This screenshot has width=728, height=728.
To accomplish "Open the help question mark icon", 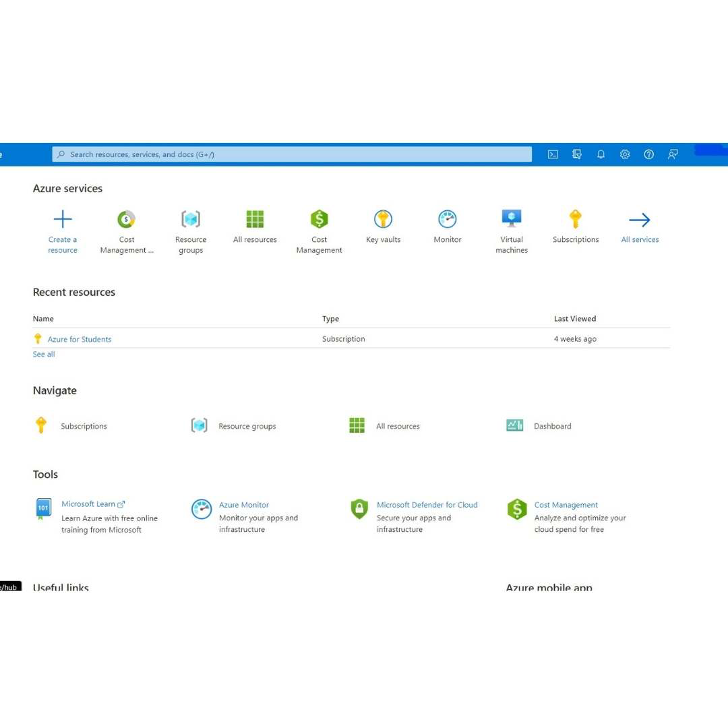I will pyautogui.click(x=648, y=154).
